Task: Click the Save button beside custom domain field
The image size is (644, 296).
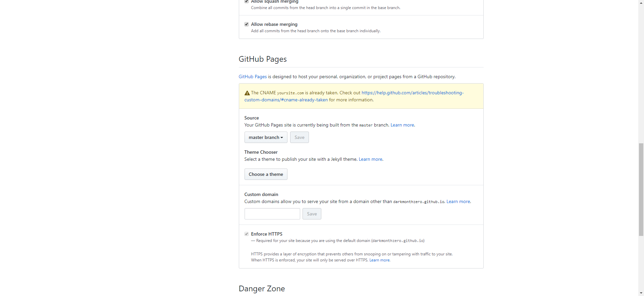Action: tap(312, 214)
